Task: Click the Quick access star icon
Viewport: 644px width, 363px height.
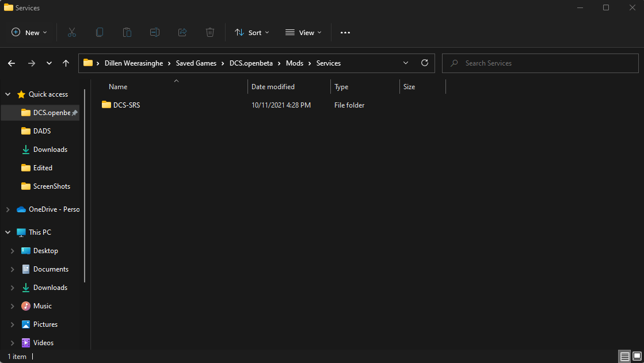Action: coord(21,94)
